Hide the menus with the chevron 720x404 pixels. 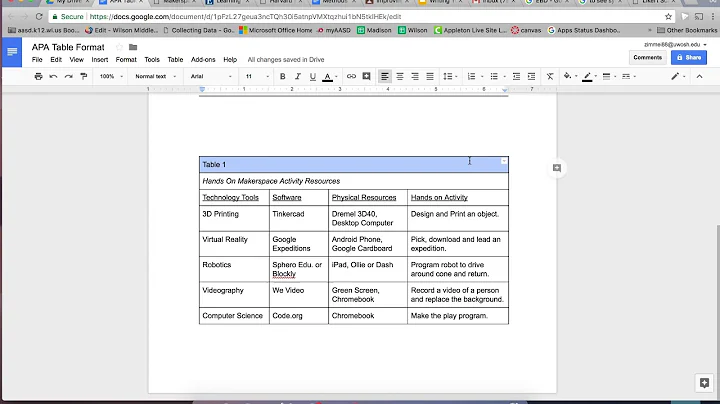coord(699,76)
